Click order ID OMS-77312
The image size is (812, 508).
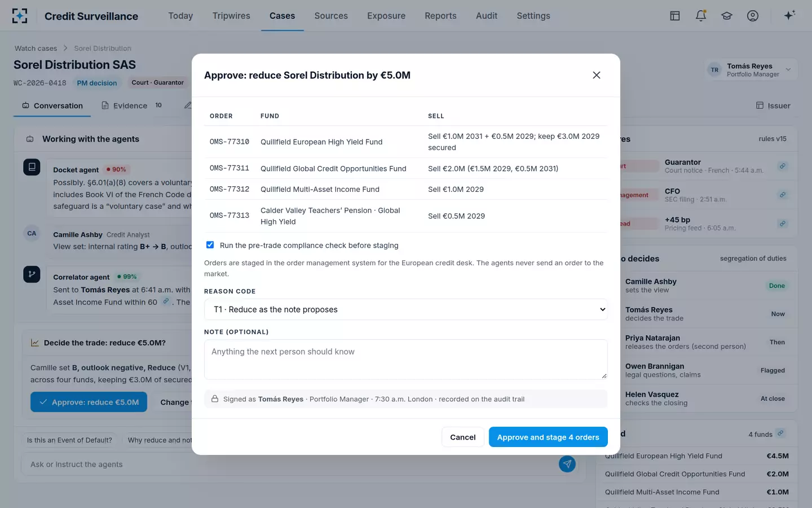click(230, 189)
